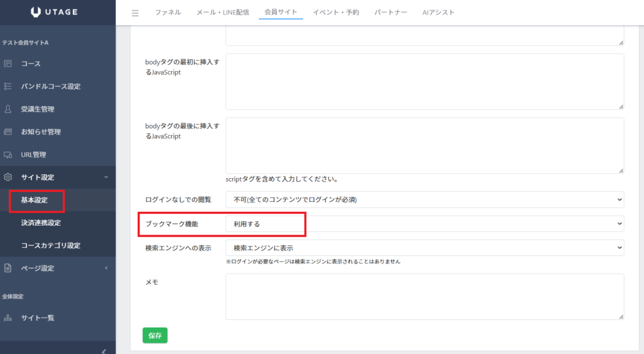Click the サイト一覧 sitemap icon
The image size is (644, 354).
(x=8, y=318)
